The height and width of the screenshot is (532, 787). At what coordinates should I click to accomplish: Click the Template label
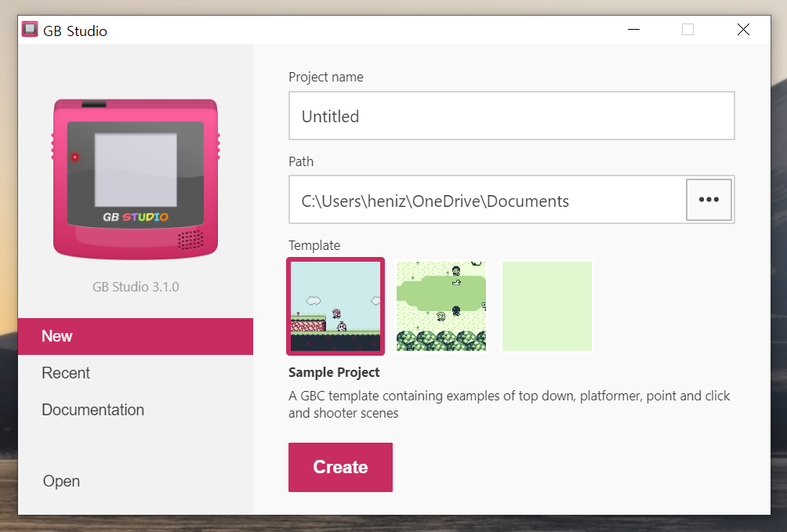point(314,245)
